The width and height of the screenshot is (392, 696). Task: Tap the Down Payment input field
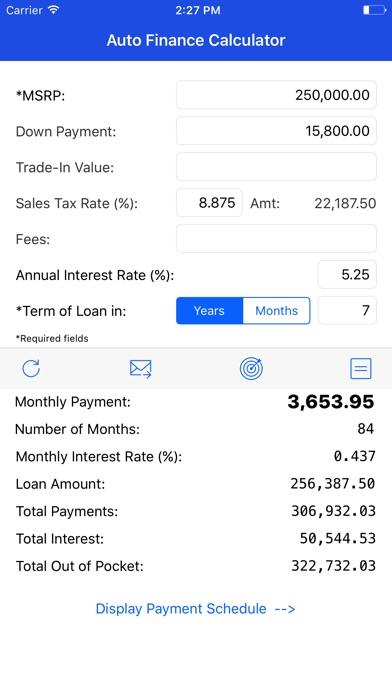click(276, 130)
